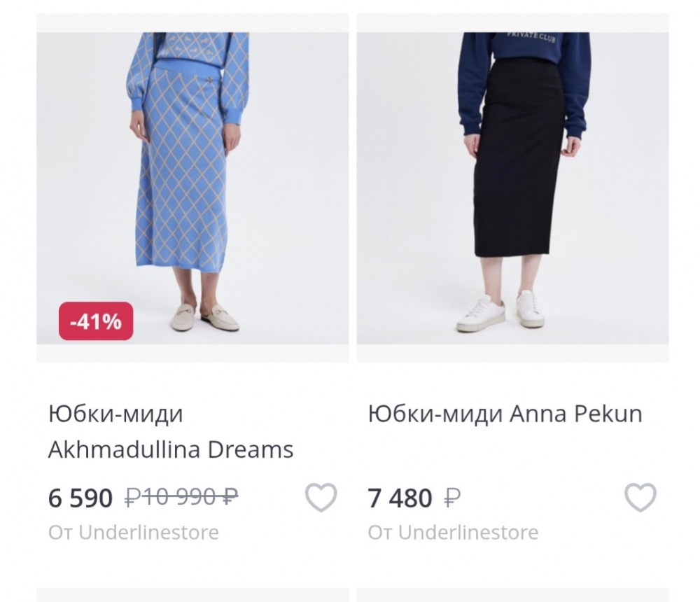Open the Юбки-миди Akhmadullina Dreams product page

(169, 431)
